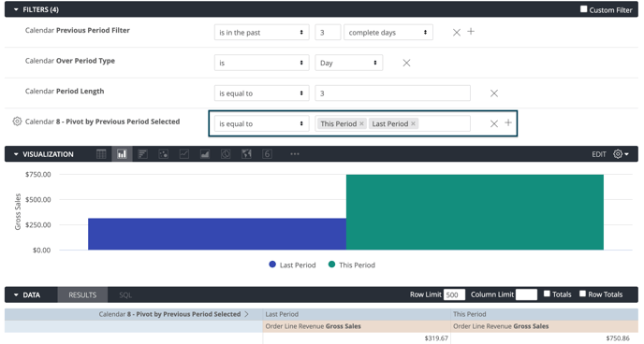644x344 pixels.
Task: Open visualization settings gear menu
Action: pos(621,154)
